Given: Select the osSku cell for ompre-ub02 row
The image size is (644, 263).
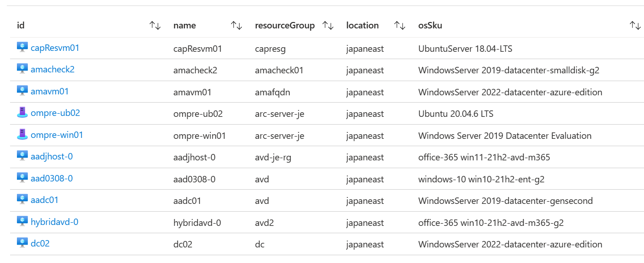Looking at the screenshot, I should click(x=456, y=114).
